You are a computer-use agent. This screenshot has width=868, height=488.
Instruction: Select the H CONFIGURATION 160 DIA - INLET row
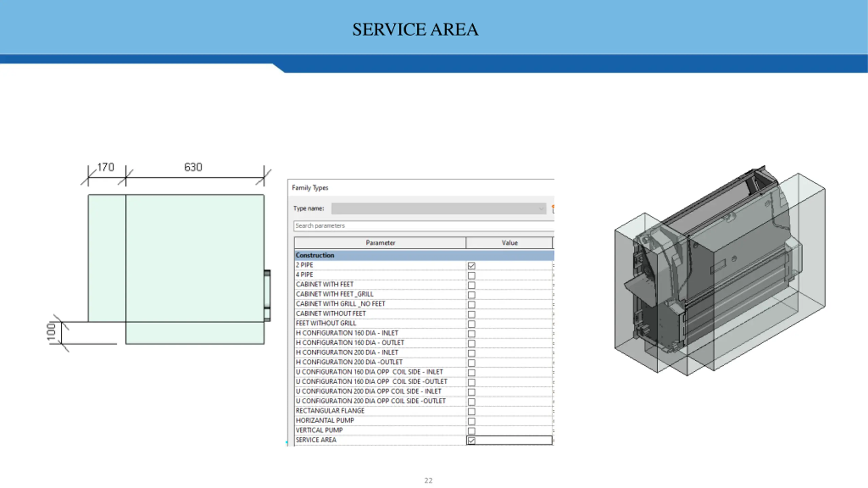click(x=423, y=333)
